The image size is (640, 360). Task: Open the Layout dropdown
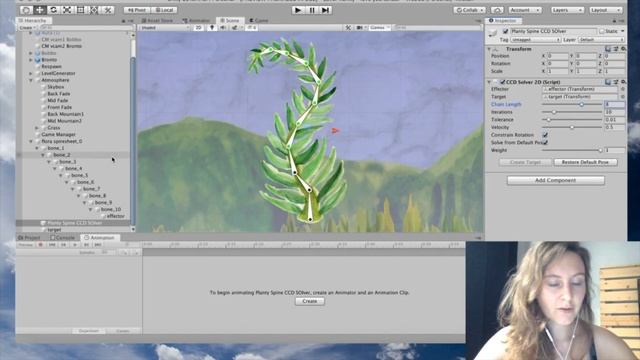pyautogui.click(x=605, y=10)
